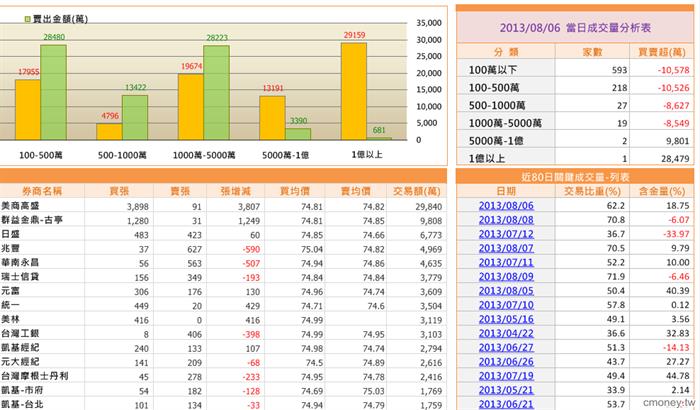Click the 交易額(萬) column header
The width and height of the screenshot is (700, 410).
point(417,191)
